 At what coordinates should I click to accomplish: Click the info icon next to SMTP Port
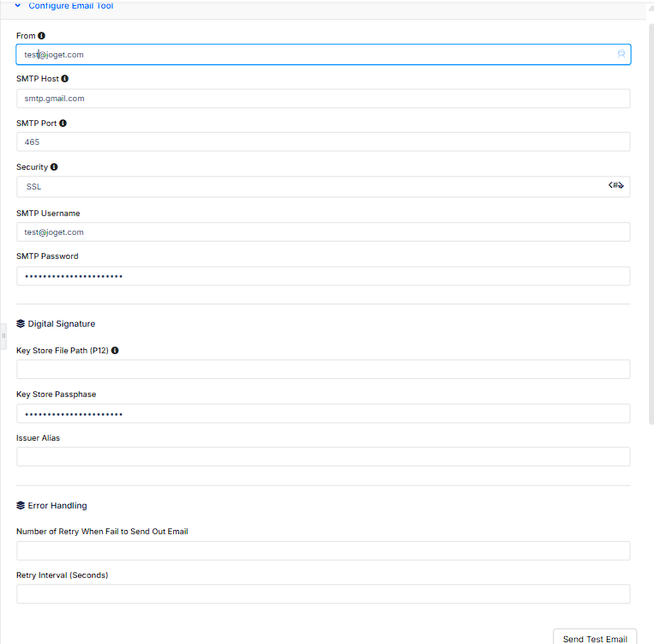pyautogui.click(x=63, y=123)
